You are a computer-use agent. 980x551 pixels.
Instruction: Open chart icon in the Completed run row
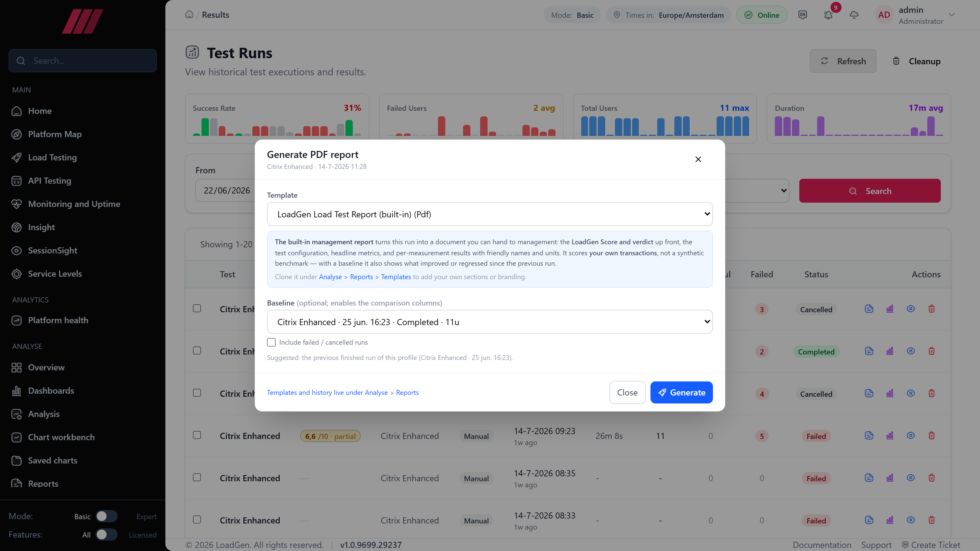point(890,351)
